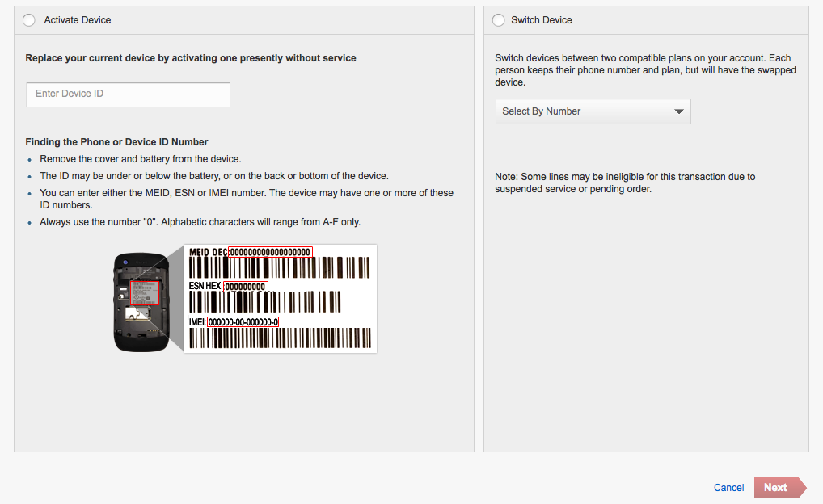The image size is (823, 504).
Task: Click the 'Replace your current device' heading
Action: pos(191,58)
